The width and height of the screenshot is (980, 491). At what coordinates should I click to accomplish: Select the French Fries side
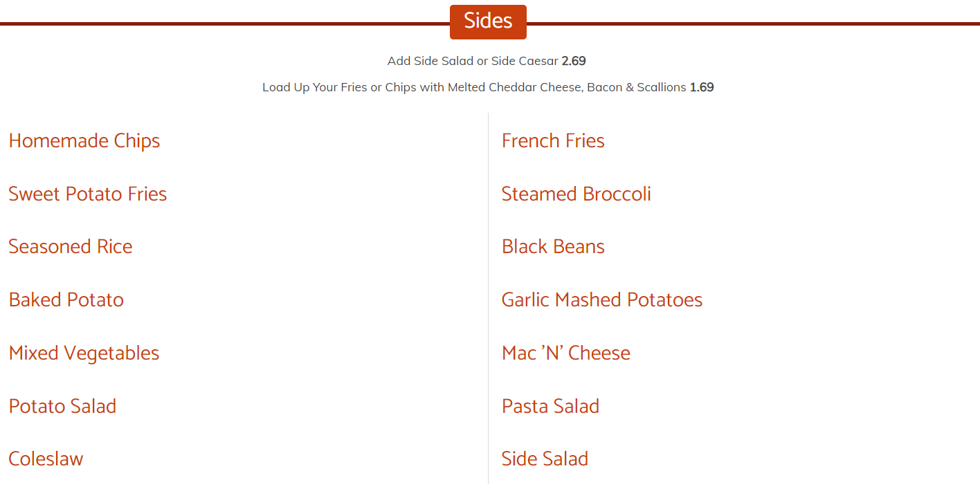(553, 141)
